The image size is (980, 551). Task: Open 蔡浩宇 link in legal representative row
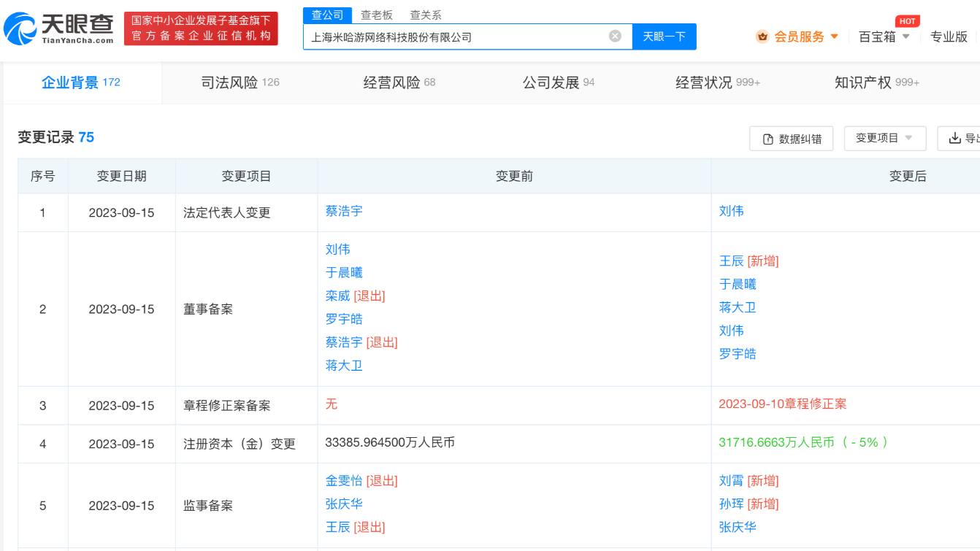(344, 211)
